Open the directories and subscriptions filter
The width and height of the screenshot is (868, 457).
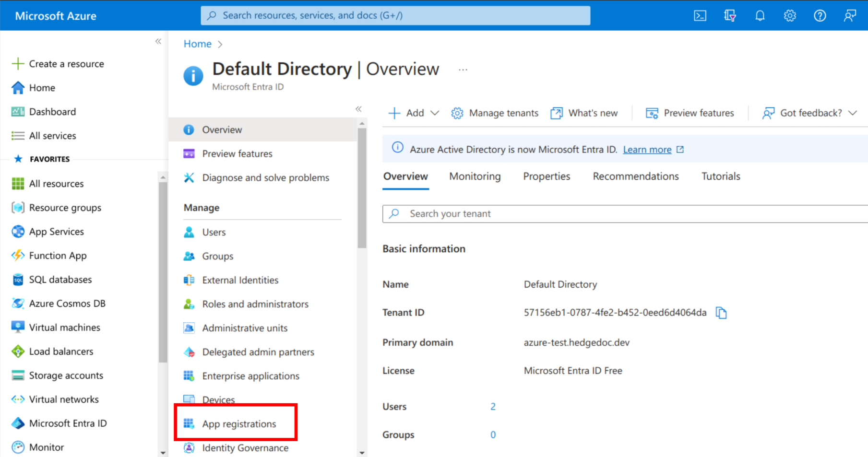point(730,15)
